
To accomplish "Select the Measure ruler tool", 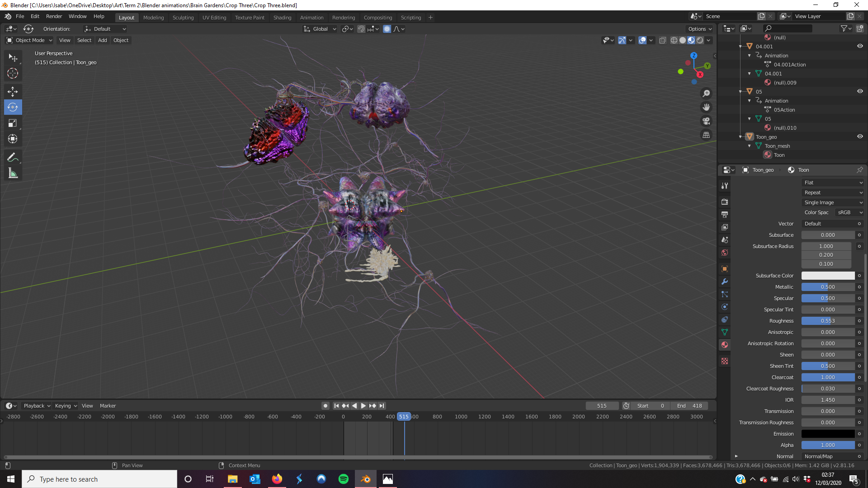I will pyautogui.click(x=13, y=174).
